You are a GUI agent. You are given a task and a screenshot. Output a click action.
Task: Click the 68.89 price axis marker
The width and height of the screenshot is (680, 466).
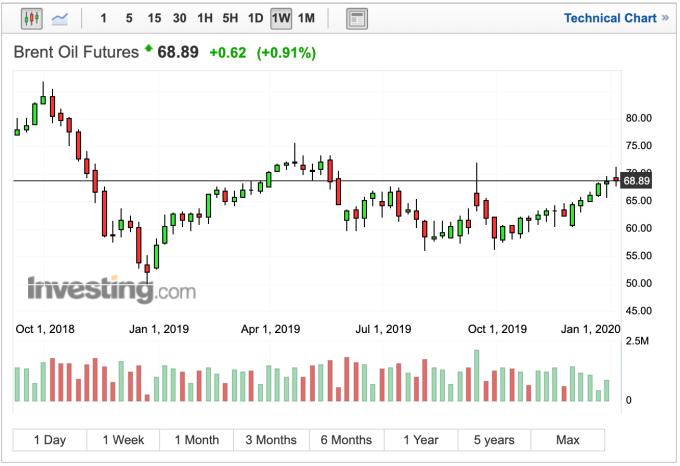pos(636,181)
